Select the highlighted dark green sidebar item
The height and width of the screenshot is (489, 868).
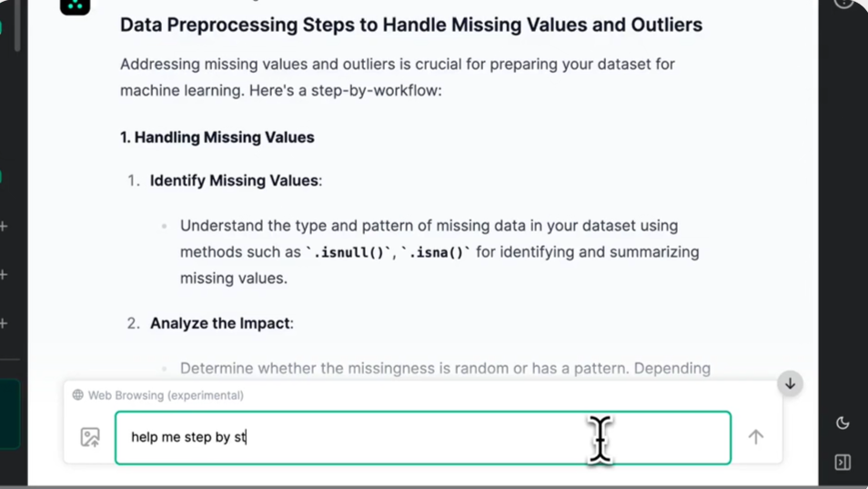coord(9,413)
